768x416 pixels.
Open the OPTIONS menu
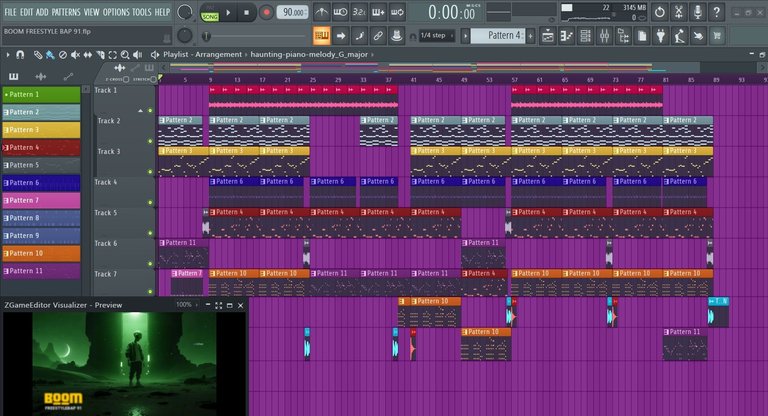tap(116, 12)
